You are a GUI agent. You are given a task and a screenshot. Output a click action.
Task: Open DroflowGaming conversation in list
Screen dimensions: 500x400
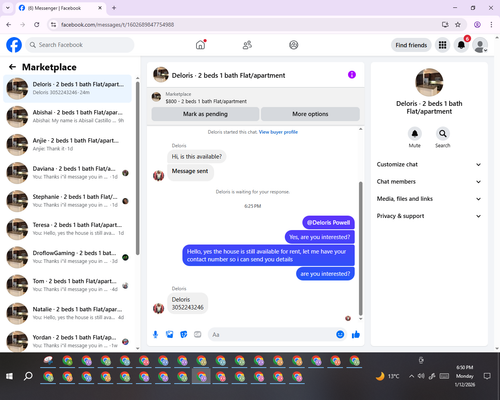point(67,257)
